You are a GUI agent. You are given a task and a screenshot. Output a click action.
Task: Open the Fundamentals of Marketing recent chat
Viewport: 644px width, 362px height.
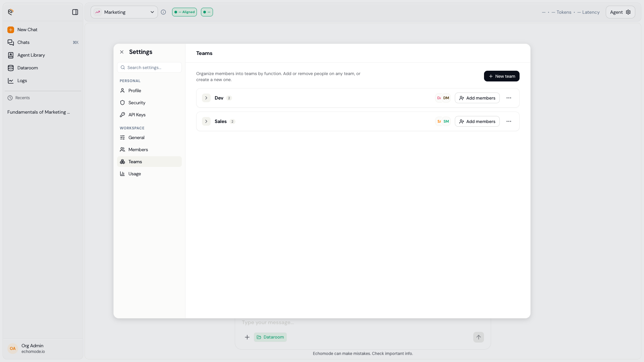click(39, 112)
